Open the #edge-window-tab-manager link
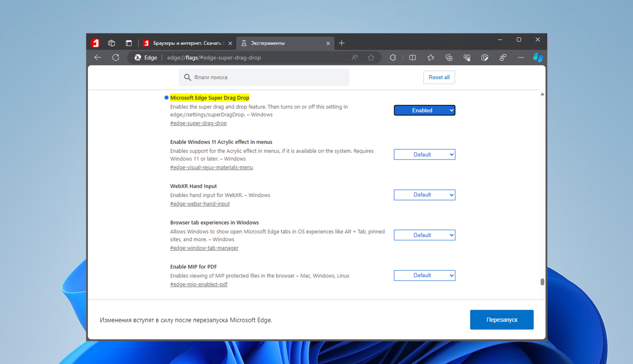Image resolution: width=633 pixels, height=364 pixels. 204,248
